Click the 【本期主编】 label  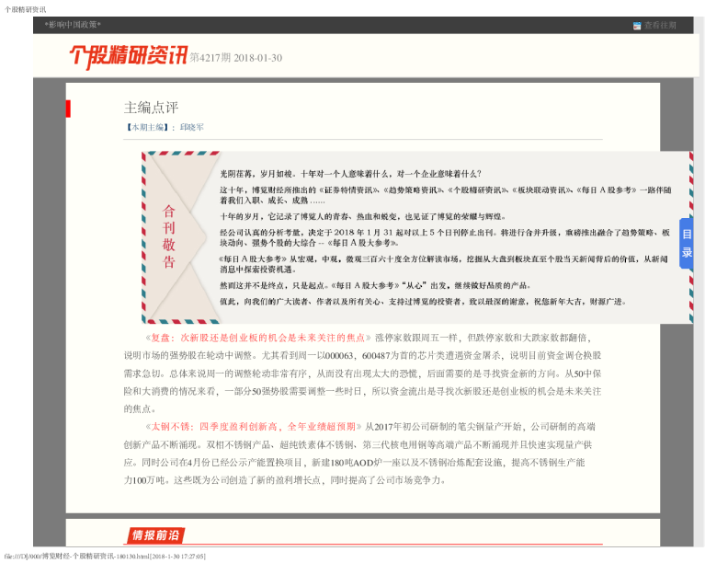(x=147, y=127)
